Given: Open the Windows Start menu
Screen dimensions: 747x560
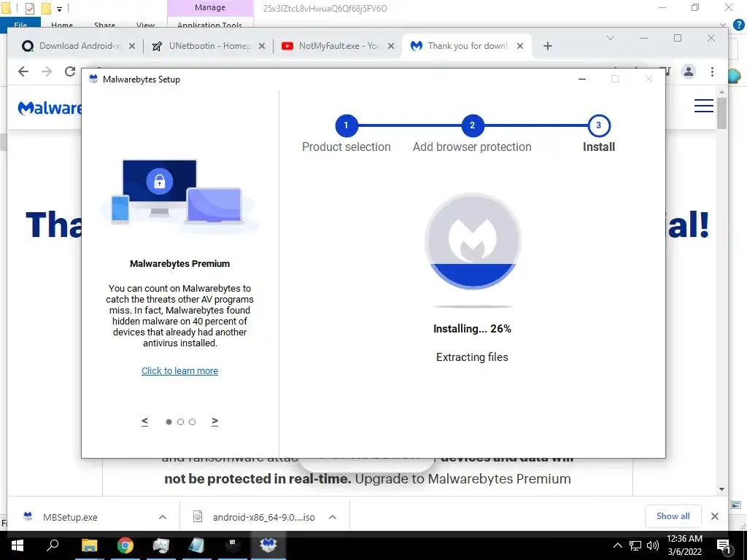Looking at the screenshot, I should pos(18,545).
